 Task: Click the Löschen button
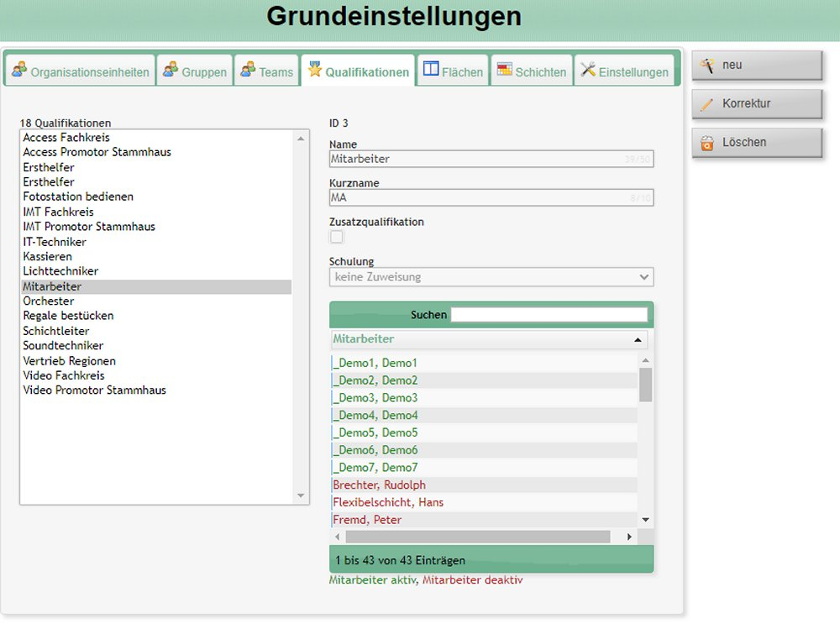757,143
